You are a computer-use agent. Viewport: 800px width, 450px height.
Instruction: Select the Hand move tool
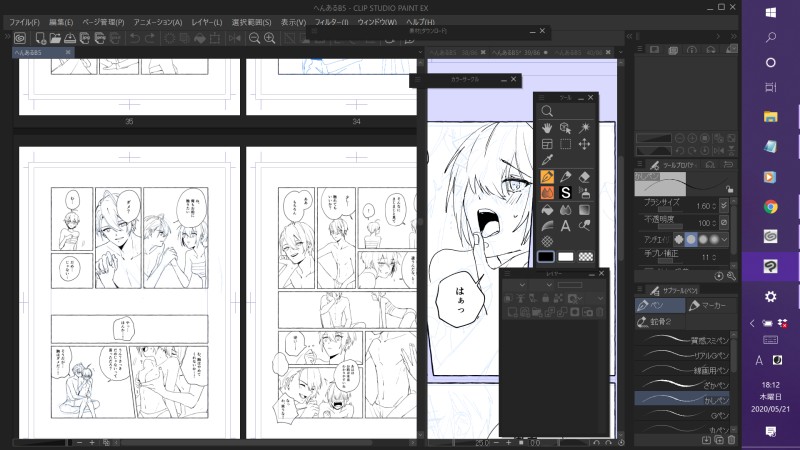click(547, 128)
